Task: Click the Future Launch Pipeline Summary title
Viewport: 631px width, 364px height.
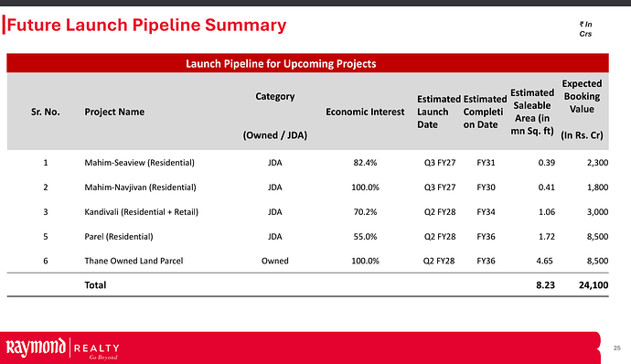Action: coord(146,25)
